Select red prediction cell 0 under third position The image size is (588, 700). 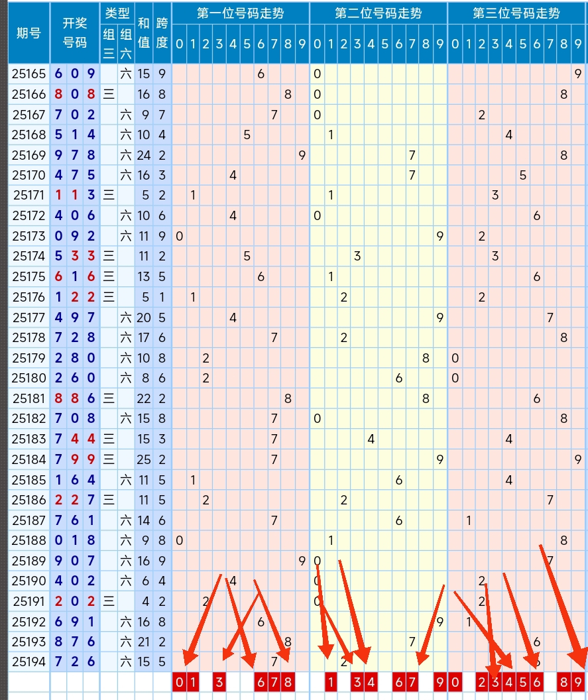point(455,682)
